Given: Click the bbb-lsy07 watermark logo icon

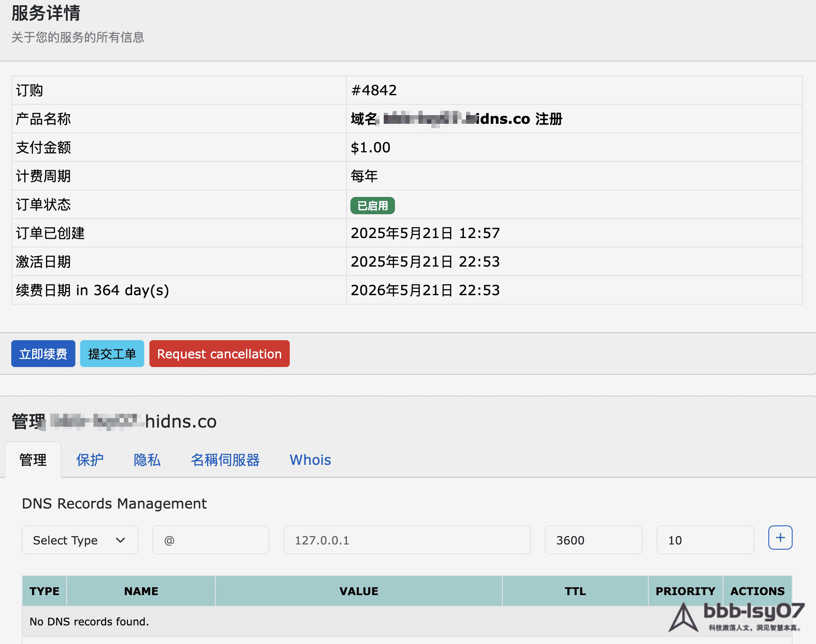Looking at the screenshot, I should click(683, 618).
